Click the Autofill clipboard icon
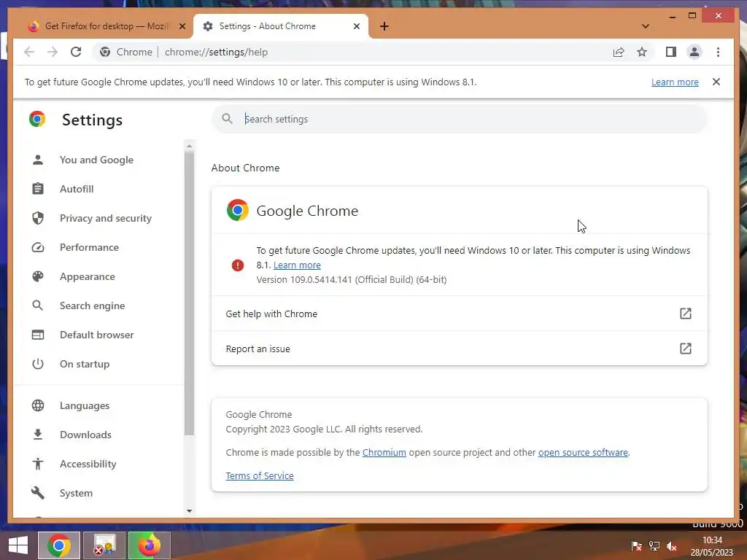Screen dimensions: 747x560 (x=38, y=189)
